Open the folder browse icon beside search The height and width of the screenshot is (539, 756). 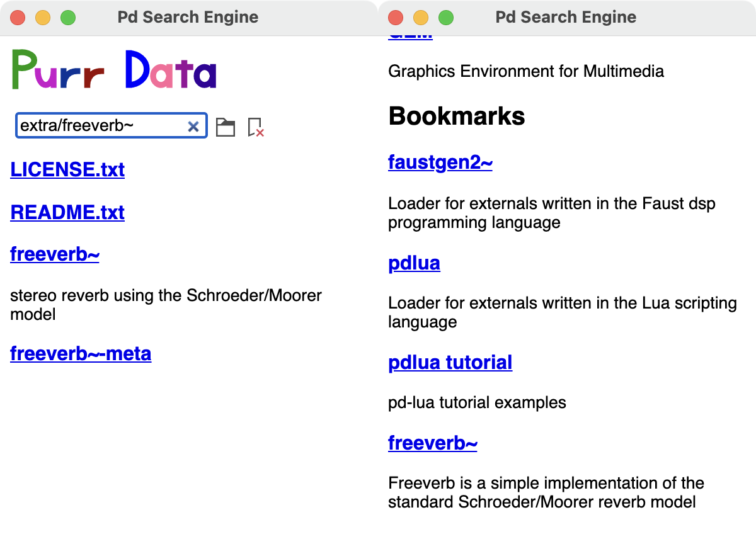(226, 127)
